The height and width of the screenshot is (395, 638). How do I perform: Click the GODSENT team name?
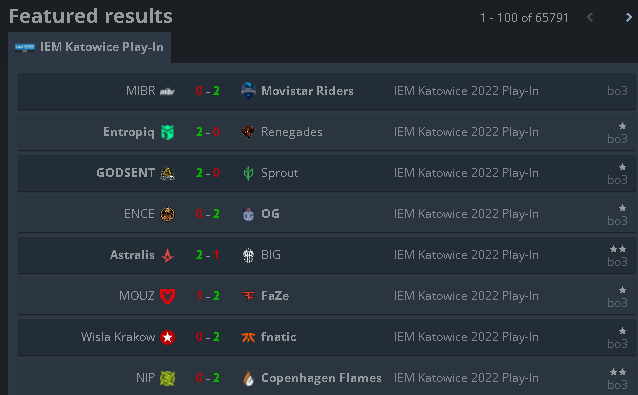[x=125, y=173]
